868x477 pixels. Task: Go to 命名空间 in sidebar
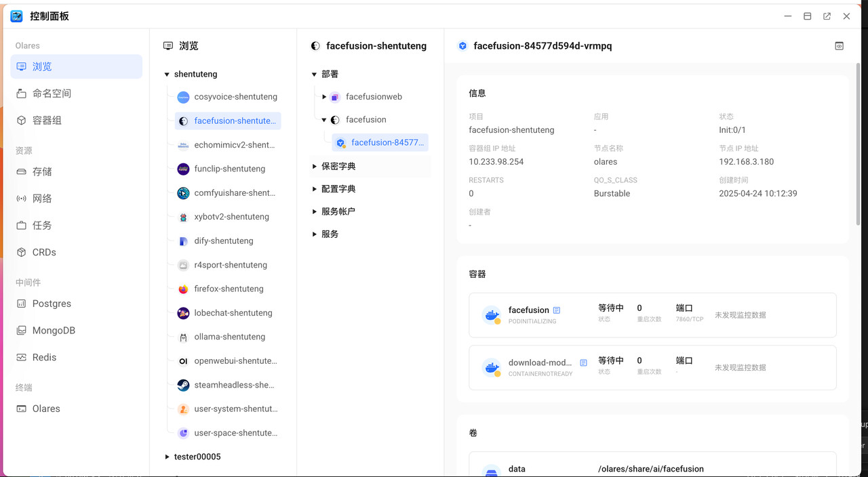[52, 94]
